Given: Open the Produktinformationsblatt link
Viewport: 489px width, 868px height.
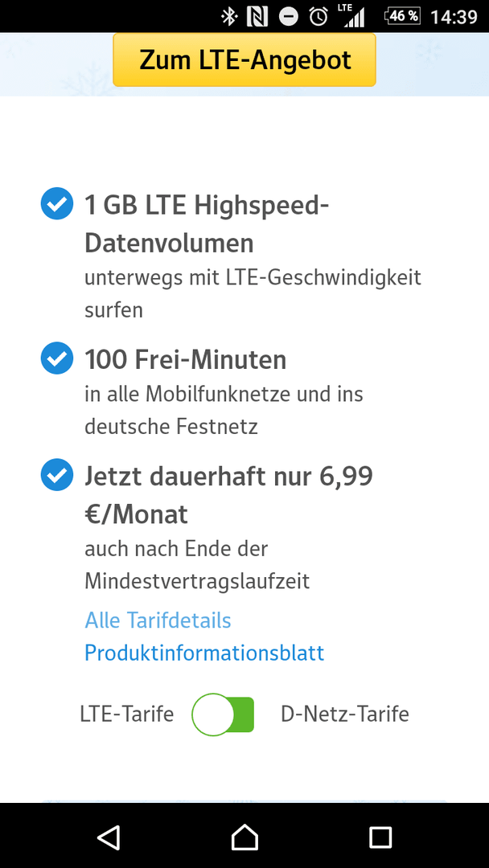Looking at the screenshot, I should 204,653.
